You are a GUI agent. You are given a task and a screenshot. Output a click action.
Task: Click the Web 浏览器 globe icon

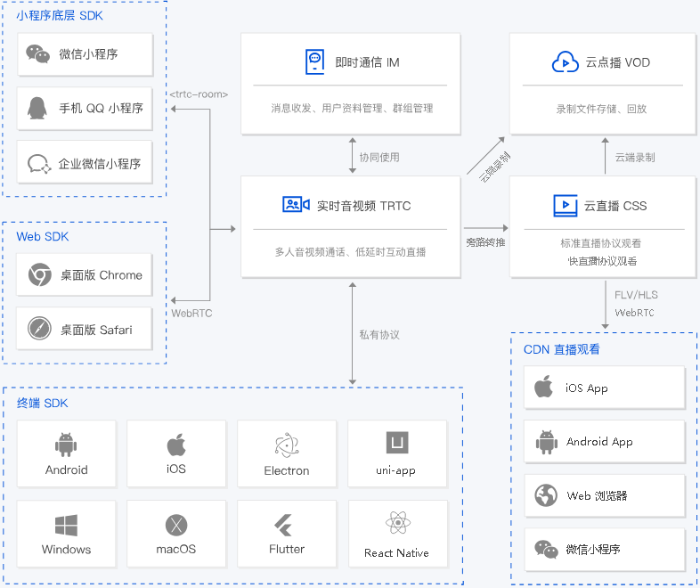click(545, 495)
